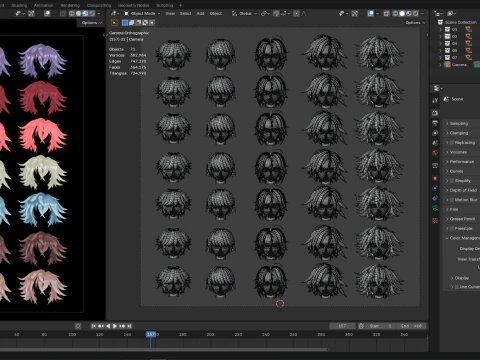Toggle overlays in the main viewport
The height and width of the screenshot is (360, 480).
pos(370,14)
